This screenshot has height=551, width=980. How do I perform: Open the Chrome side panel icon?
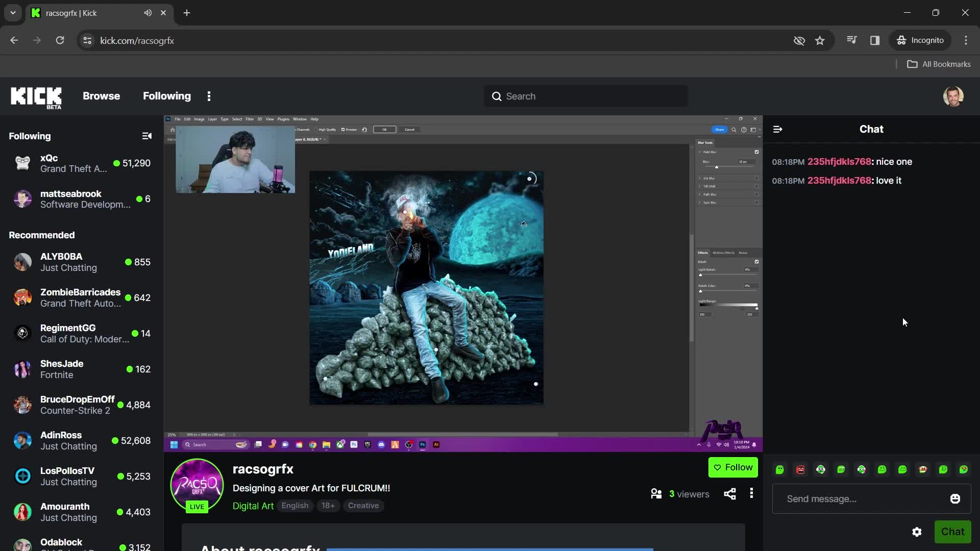[875, 40]
